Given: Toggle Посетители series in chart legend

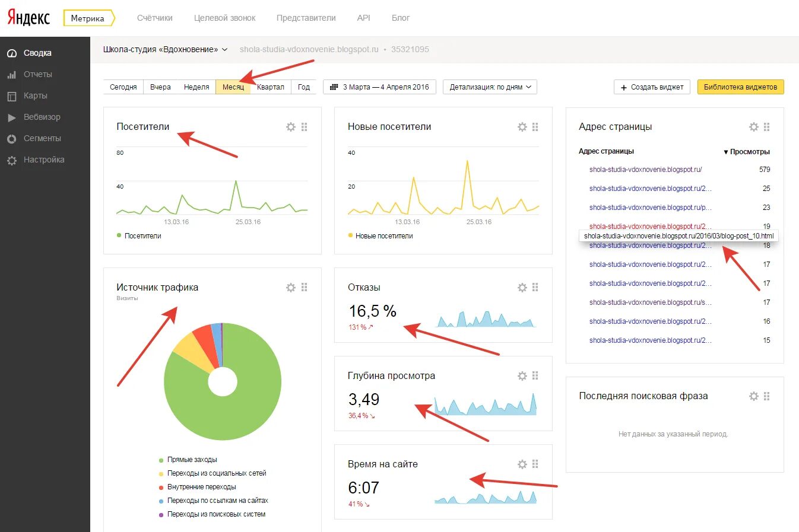Looking at the screenshot, I should pyautogui.click(x=139, y=236).
